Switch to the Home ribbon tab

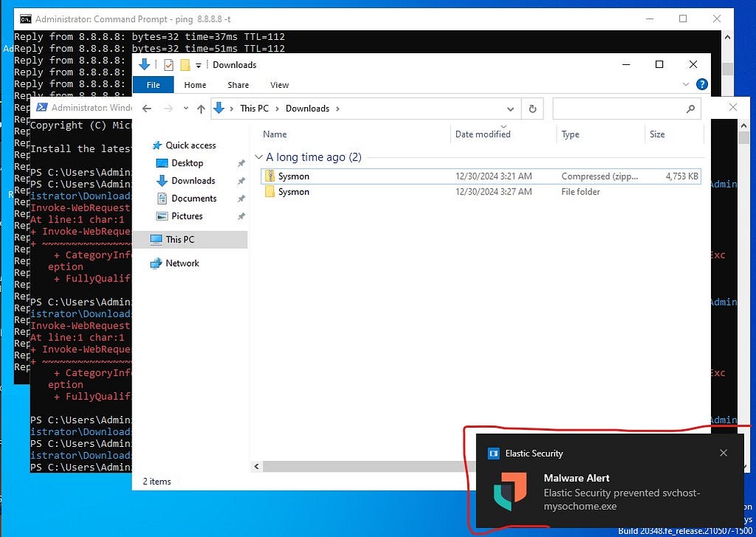coord(195,85)
